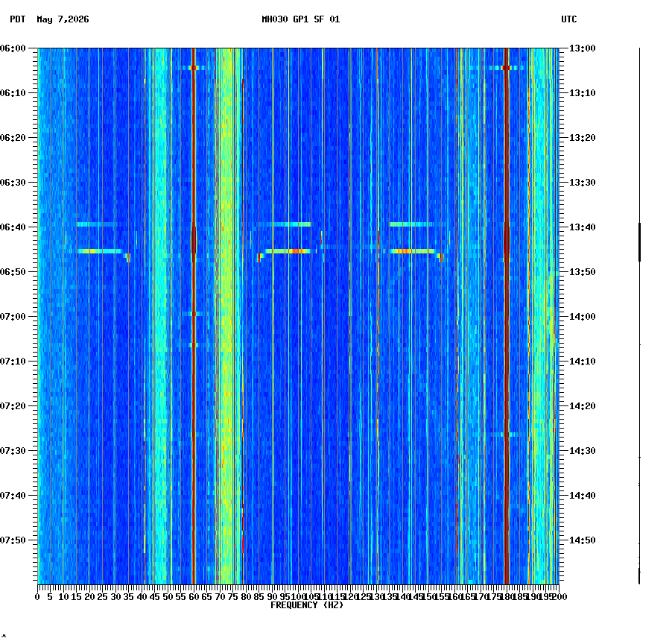The image size is (672, 644).
Task: Click the 14:50 UTC time label
Action: 583,540
